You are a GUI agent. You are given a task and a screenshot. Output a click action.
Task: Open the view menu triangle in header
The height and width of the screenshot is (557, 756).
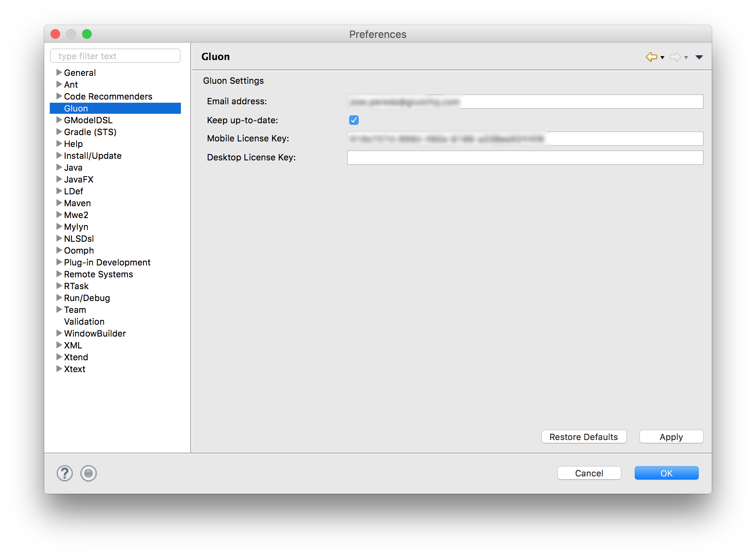click(699, 57)
